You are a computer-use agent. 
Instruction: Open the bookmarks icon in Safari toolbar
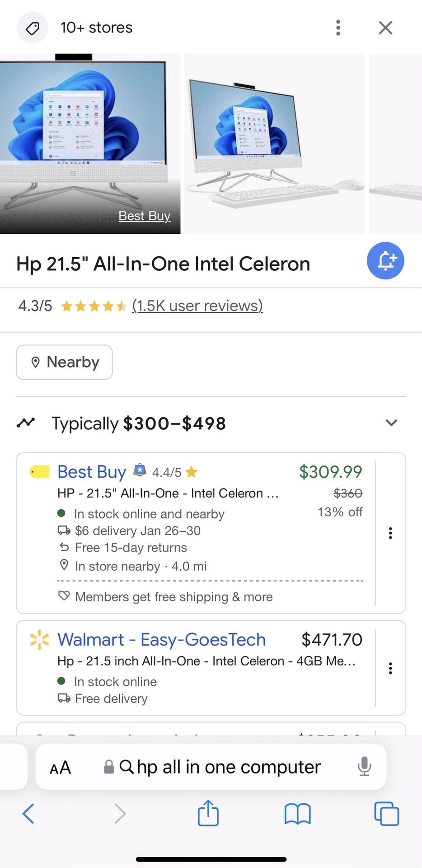pos(297,814)
